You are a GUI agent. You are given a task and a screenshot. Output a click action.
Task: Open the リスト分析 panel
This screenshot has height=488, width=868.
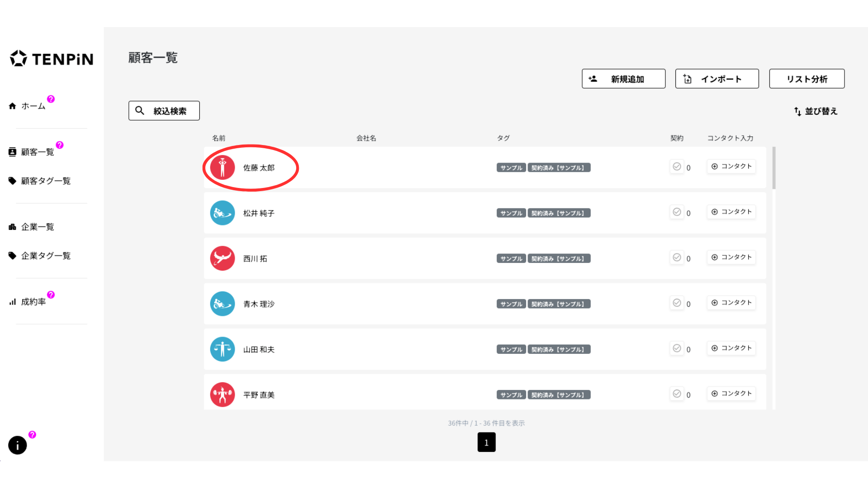pos(807,79)
